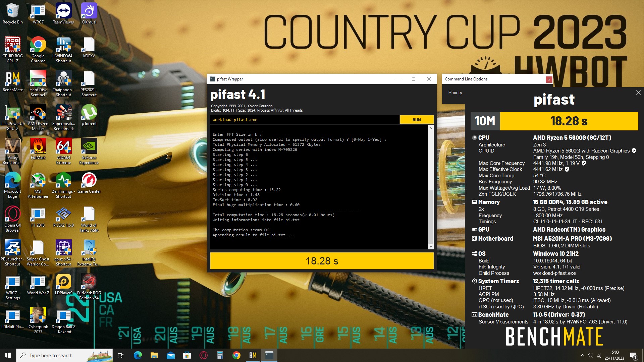Open the µTorrent desktop icon

89,115
